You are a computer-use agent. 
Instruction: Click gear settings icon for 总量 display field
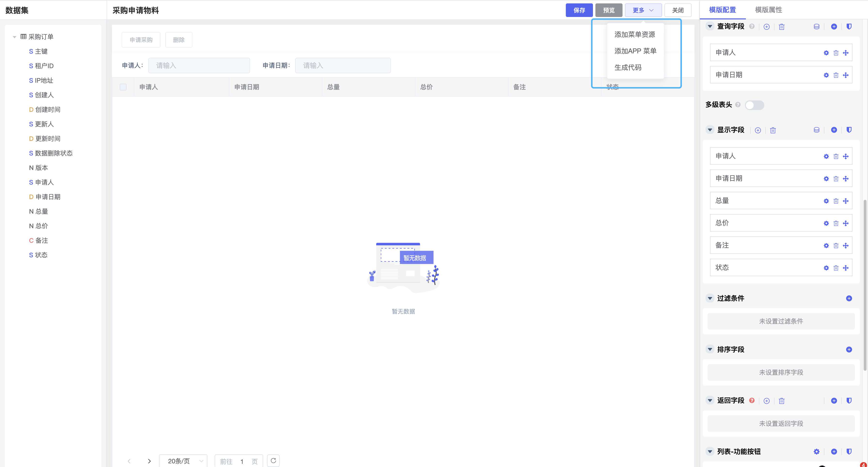[826, 201]
